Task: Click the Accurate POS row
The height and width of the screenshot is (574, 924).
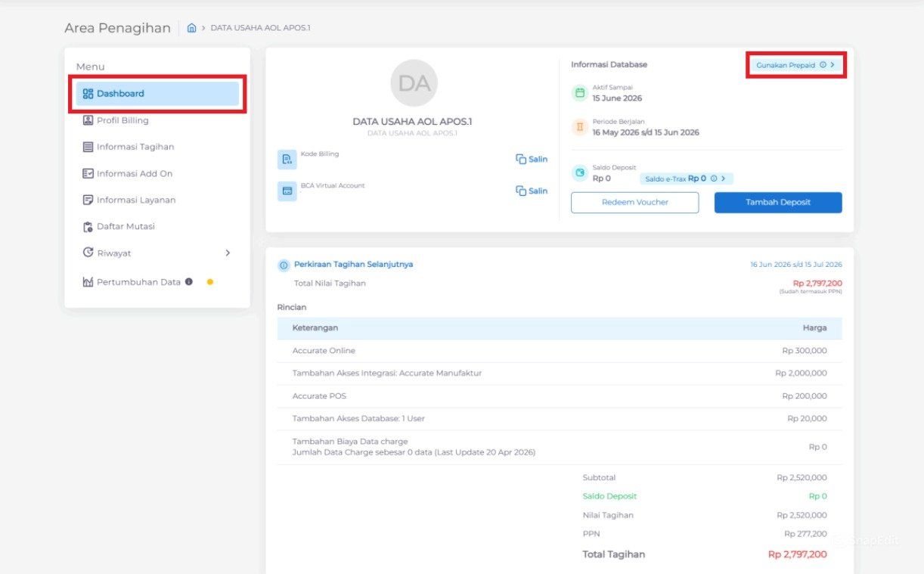Action: [560, 396]
